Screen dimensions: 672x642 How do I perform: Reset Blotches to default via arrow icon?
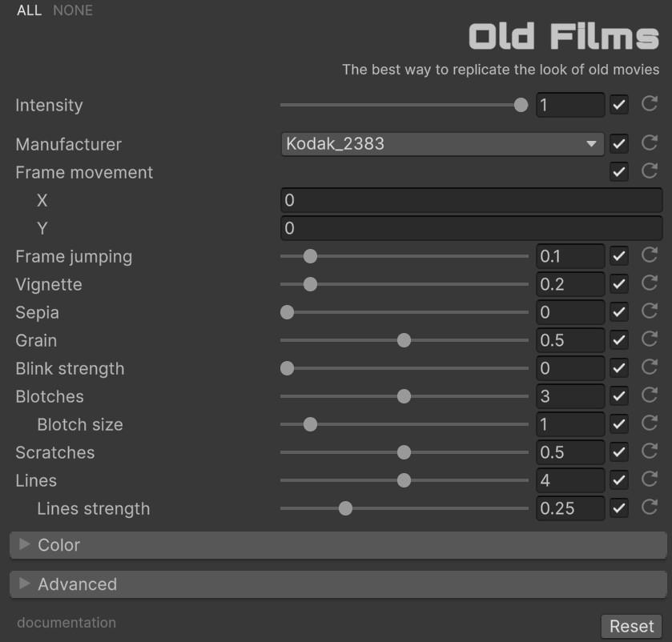coord(650,395)
